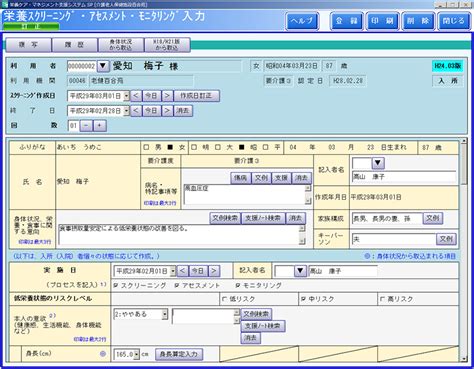
Task: Open the 身長 165.0 cm dropdown
Action: click(136, 354)
